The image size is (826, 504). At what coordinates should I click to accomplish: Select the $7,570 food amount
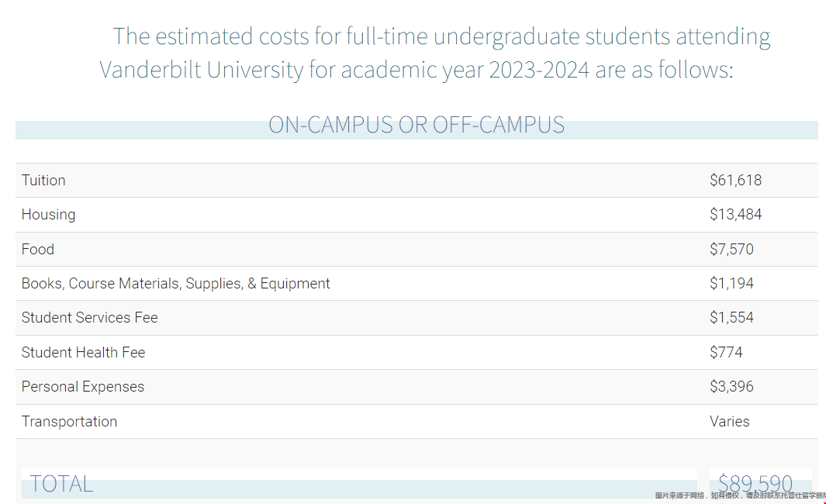pos(731,249)
